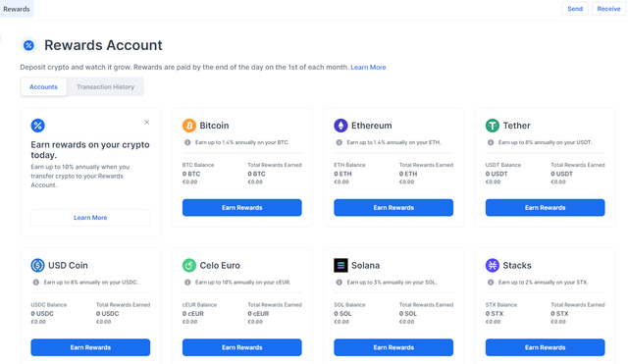Click the blue USD Coin logo icon
This screenshot has height=364, width=628.
click(x=37, y=265)
